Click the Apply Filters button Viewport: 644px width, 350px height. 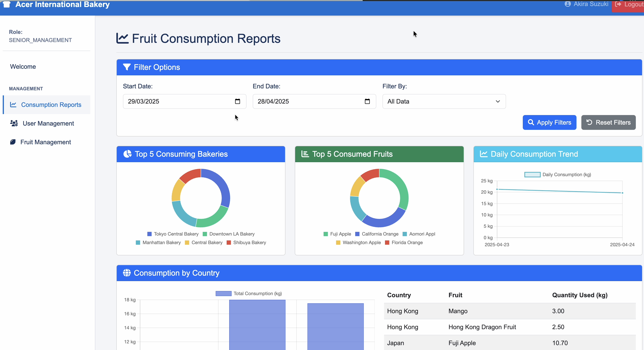549,122
